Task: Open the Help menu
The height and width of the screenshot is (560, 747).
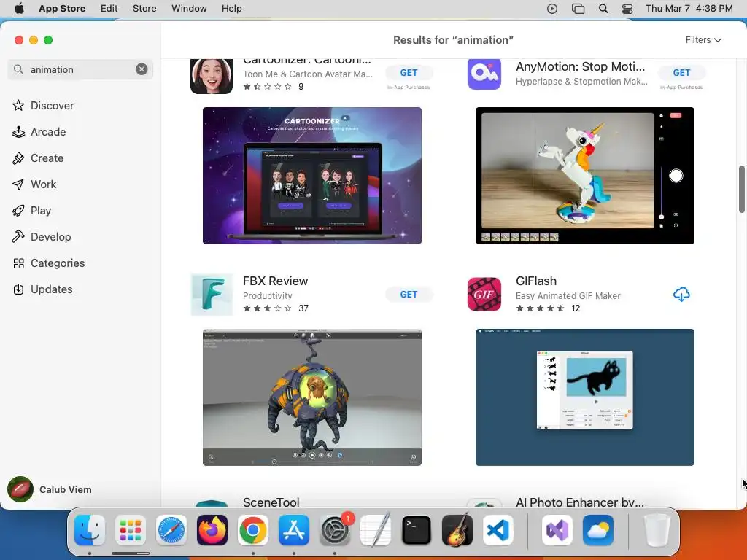Action: [x=231, y=9]
